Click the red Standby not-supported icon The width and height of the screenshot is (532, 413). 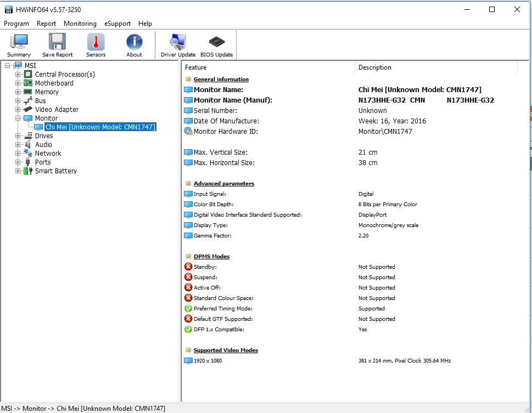pos(188,267)
